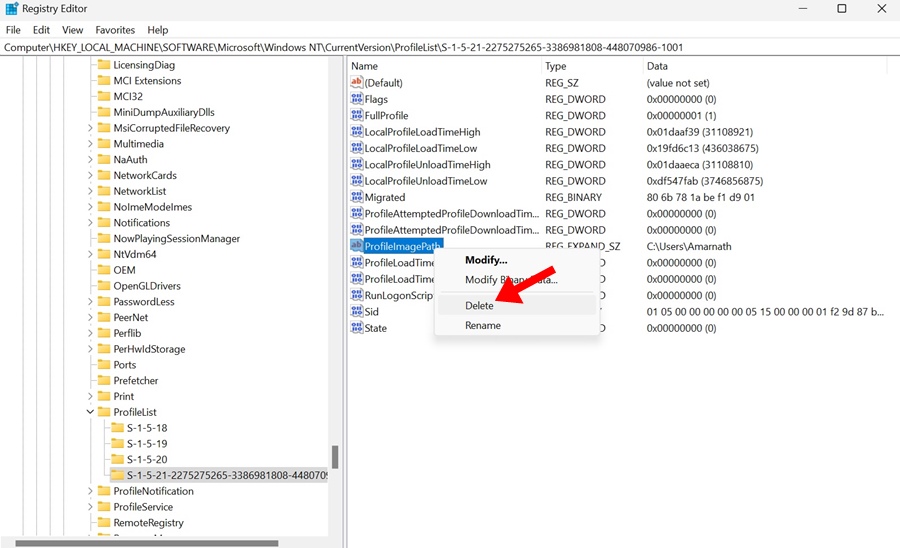
Task: Expand the Multimedia tree node
Action: click(90, 144)
